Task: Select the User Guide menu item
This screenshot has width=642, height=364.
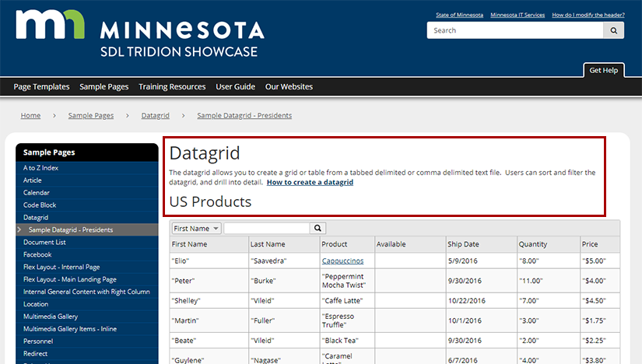Action: coord(235,87)
